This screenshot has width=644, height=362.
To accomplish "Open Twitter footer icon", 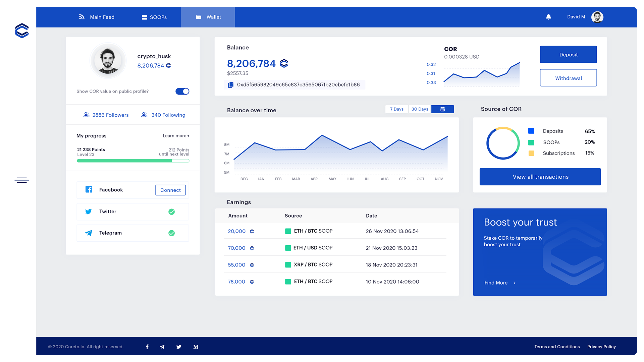I will (x=179, y=347).
